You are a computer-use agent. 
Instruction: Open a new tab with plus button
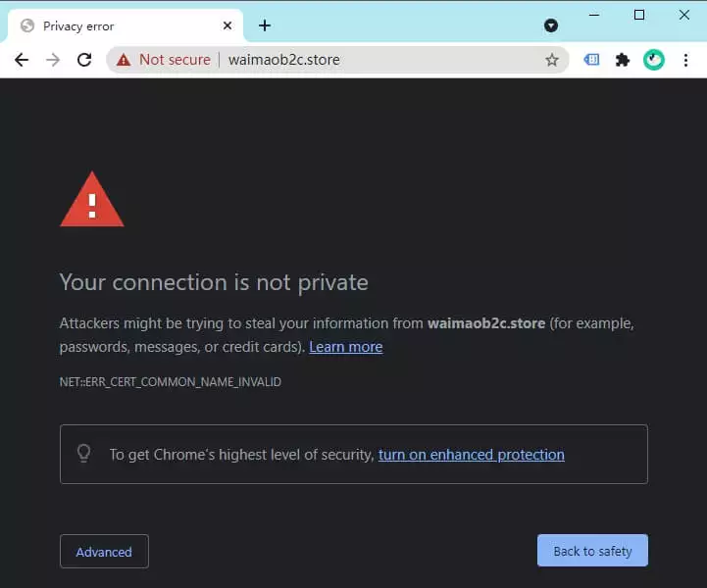coord(264,25)
